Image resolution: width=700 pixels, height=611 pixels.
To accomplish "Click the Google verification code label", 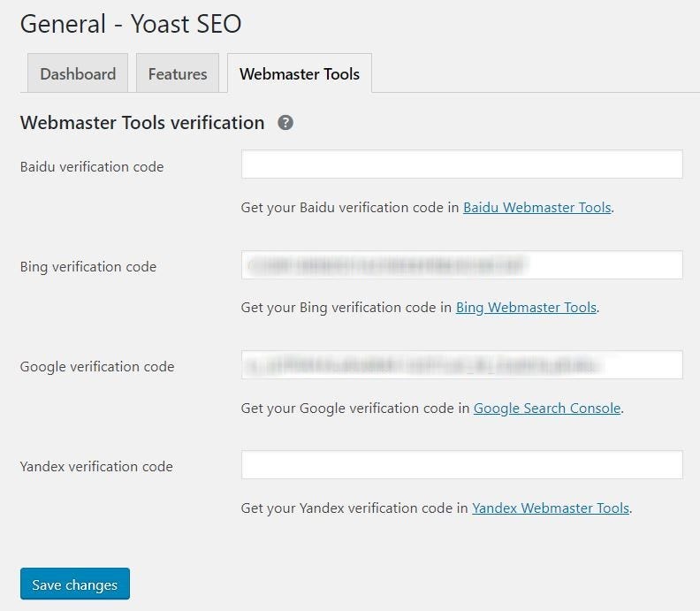I will click(97, 366).
